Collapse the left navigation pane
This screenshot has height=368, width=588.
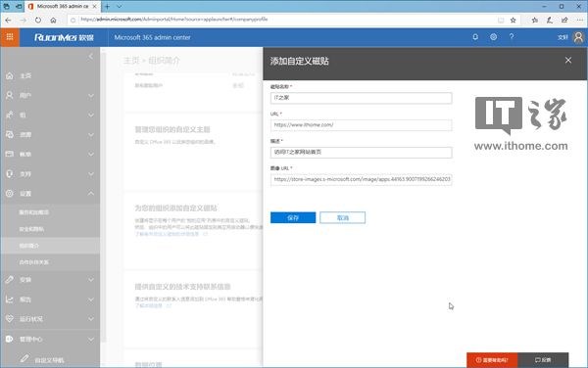(x=91, y=57)
